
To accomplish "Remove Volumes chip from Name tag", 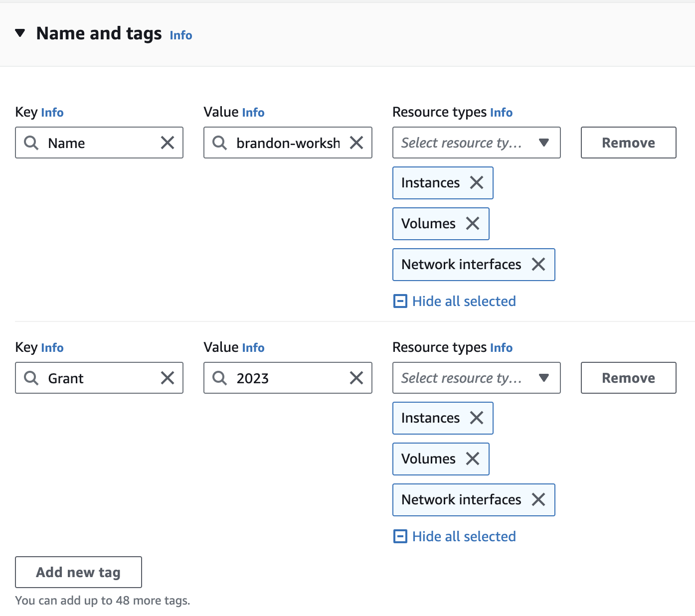I will [x=473, y=224].
